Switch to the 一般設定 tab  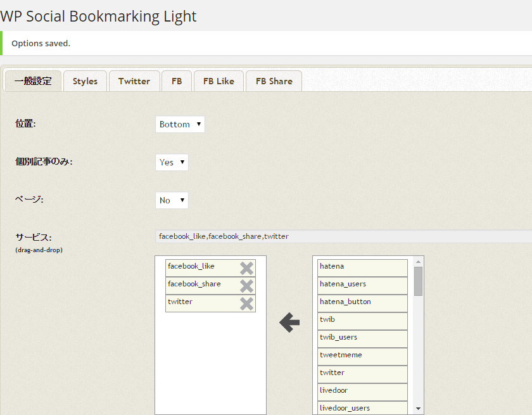[x=33, y=81]
